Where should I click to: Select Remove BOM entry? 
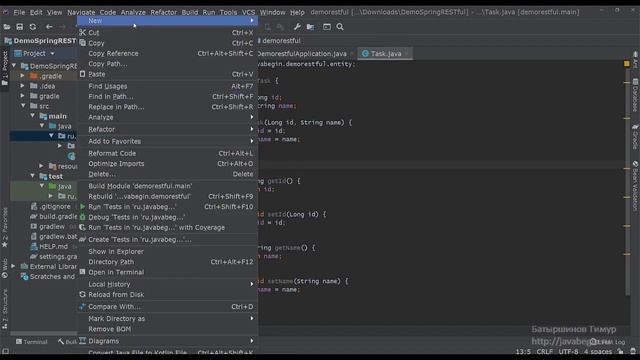coord(167,329)
